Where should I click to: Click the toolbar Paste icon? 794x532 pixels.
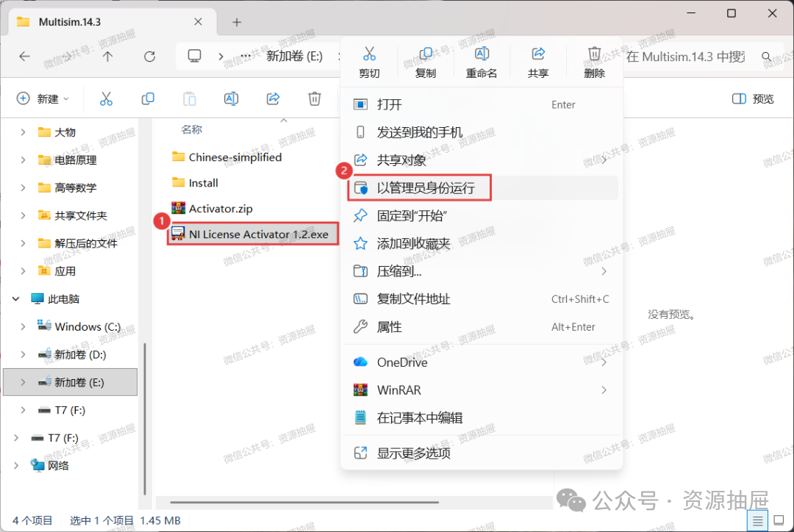pos(190,98)
